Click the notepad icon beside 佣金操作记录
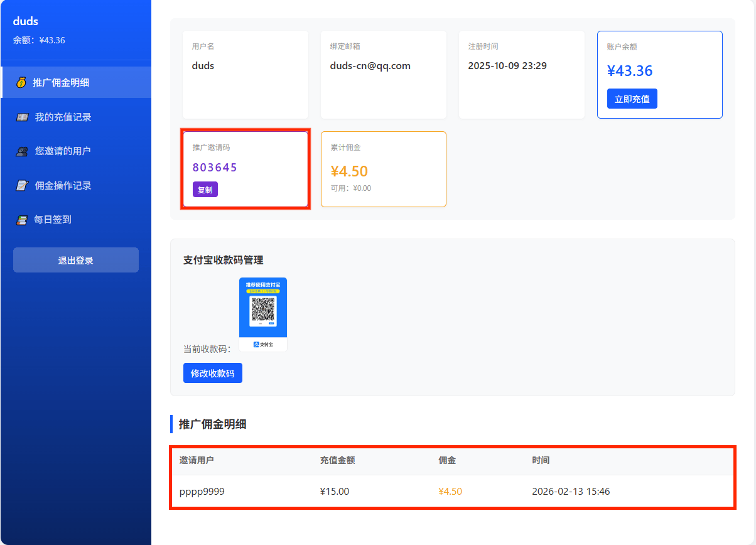756x545 pixels. (x=21, y=185)
